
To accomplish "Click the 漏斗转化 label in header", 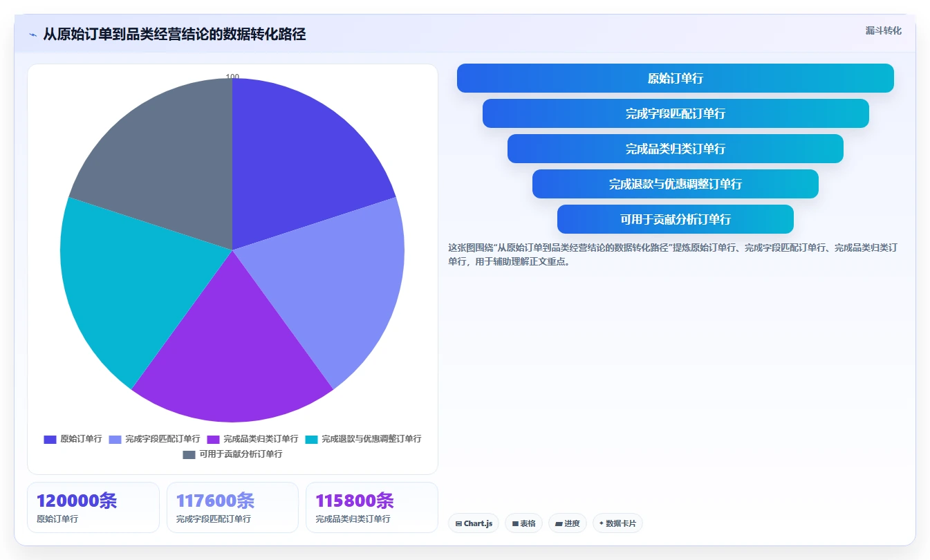I will pos(884,31).
